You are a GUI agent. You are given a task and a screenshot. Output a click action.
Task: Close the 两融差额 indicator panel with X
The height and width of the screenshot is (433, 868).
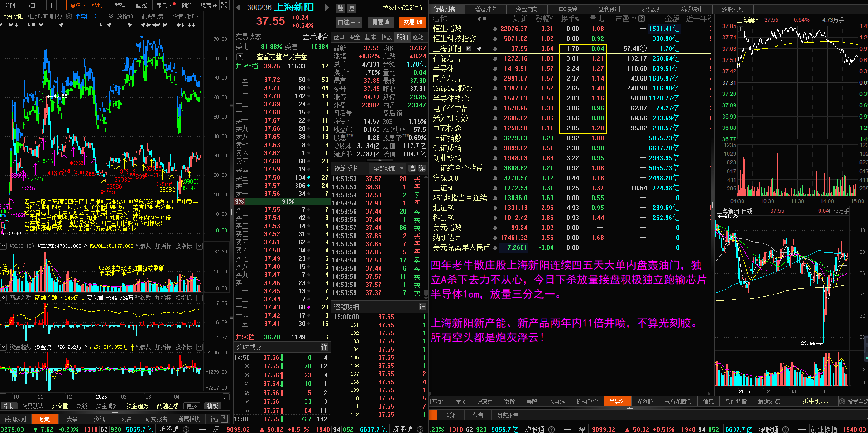click(x=199, y=298)
